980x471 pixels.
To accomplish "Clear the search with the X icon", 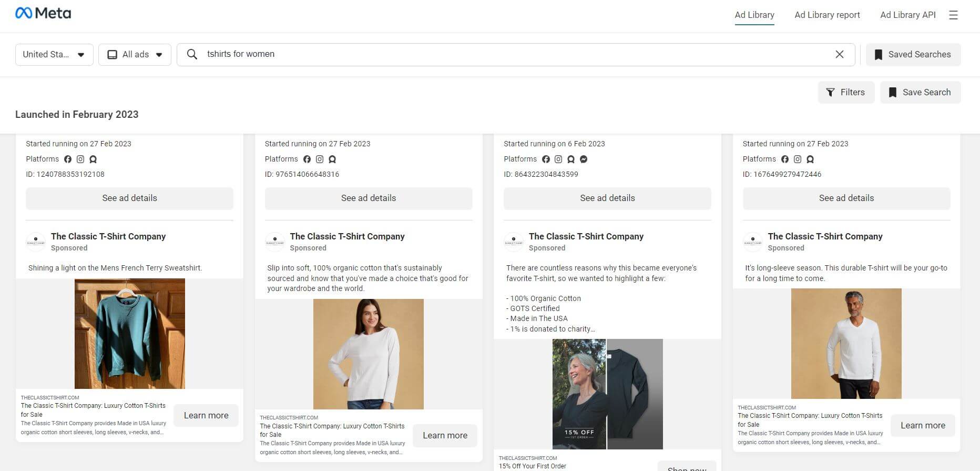I will 839,54.
